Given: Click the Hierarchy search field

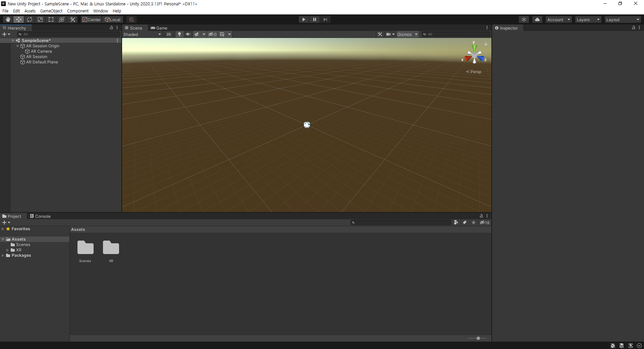Looking at the screenshot, I should coord(69,34).
